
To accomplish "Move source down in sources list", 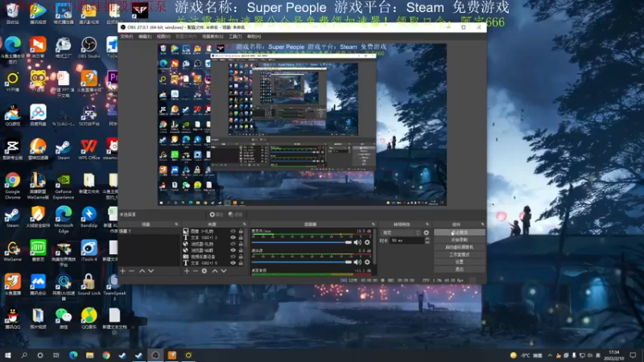I will (224, 271).
